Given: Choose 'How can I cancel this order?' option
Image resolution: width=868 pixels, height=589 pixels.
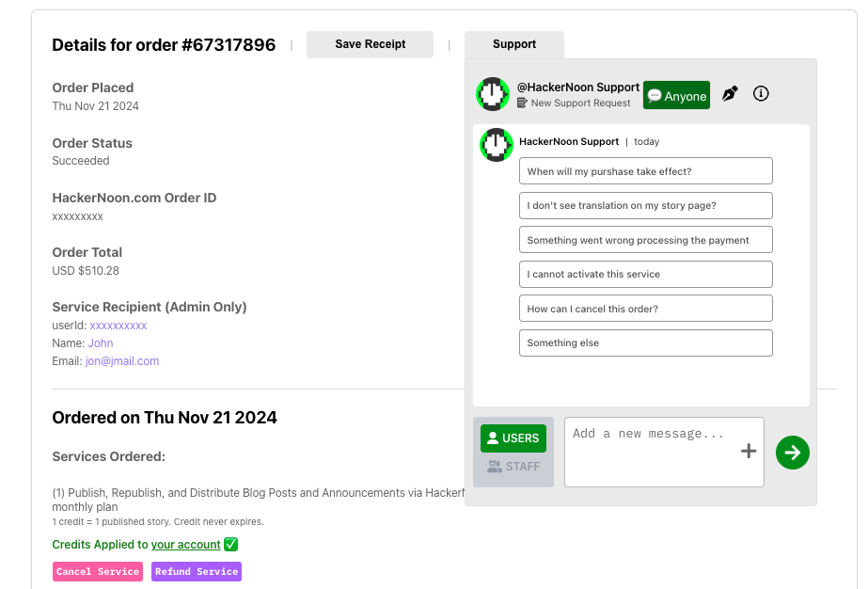Looking at the screenshot, I should coord(645,309).
